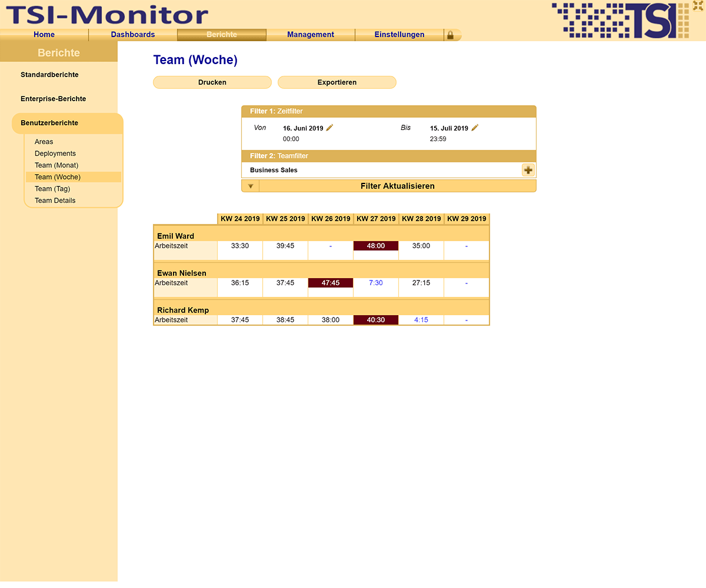Edit the Von start date pencil icon
Viewport: 706px width, 588px height.
coord(330,128)
